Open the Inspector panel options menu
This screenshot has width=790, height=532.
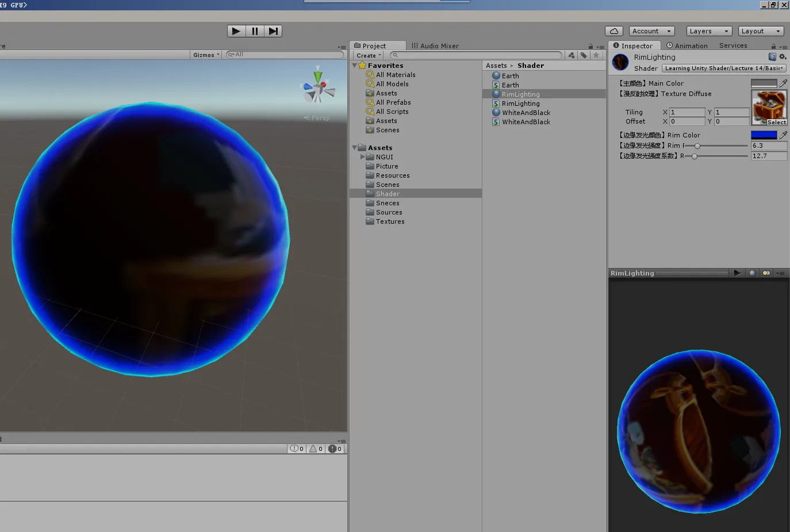783,47
